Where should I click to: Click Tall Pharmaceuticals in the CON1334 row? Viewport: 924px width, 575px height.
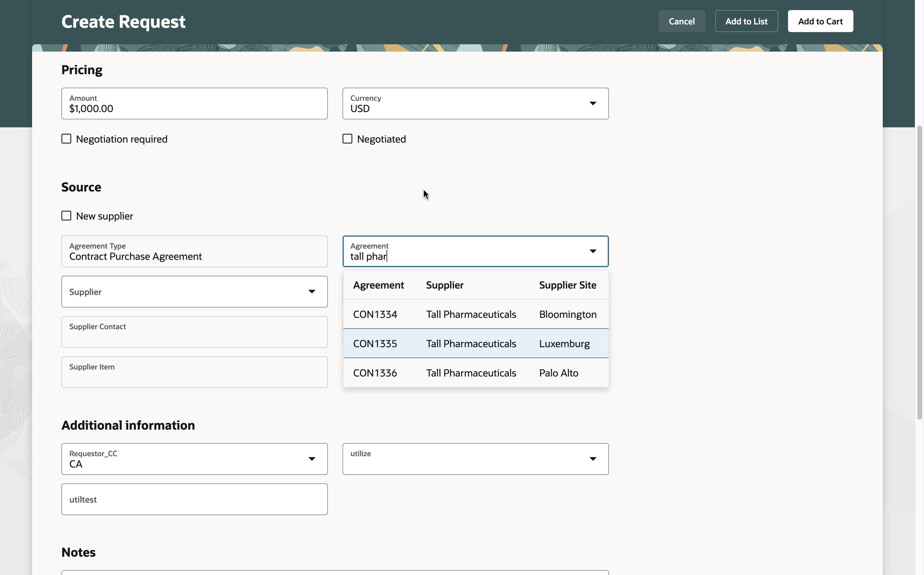point(471,314)
